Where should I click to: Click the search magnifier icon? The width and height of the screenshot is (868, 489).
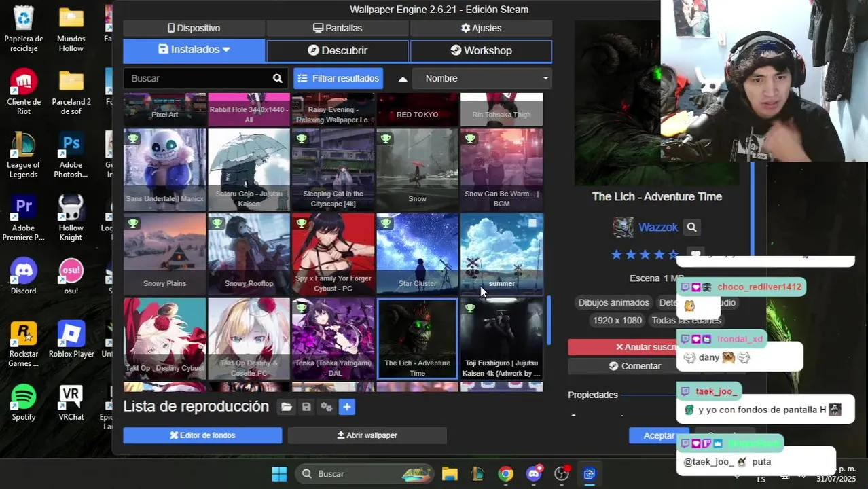[278, 78]
